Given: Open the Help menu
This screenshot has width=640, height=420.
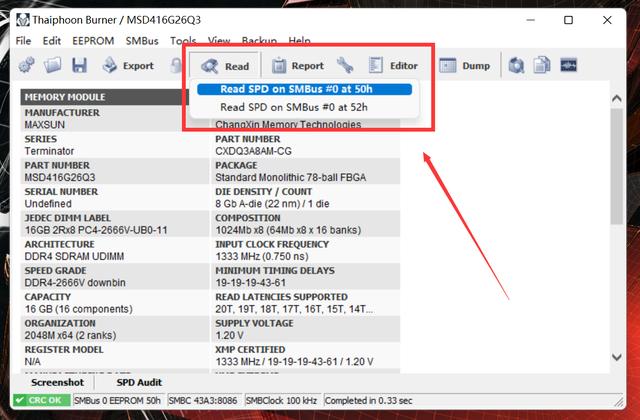Looking at the screenshot, I should [300, 41].
